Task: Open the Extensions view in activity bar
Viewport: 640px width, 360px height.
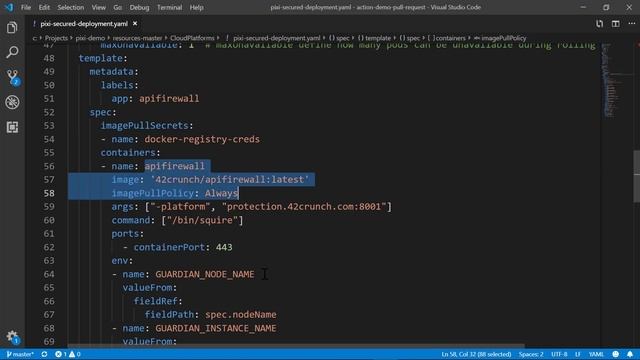Action: point(12,127)
